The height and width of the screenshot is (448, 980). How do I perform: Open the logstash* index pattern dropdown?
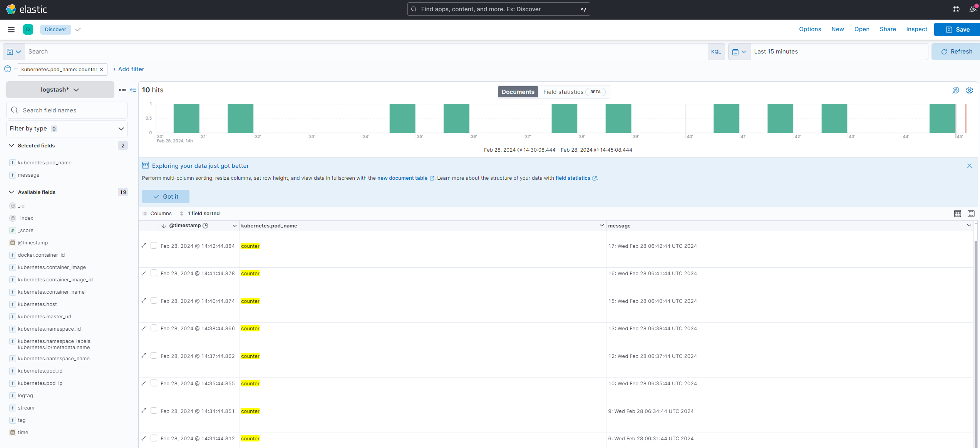click(60, 90)
